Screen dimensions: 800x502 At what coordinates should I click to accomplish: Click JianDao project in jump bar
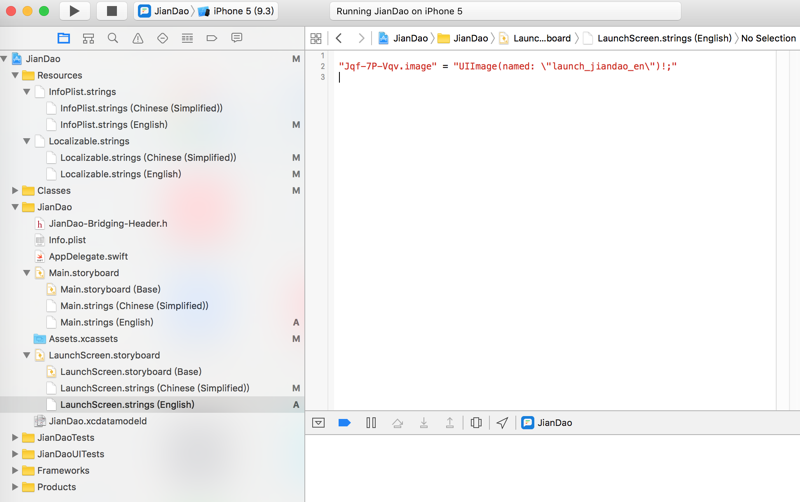[403, 38]
